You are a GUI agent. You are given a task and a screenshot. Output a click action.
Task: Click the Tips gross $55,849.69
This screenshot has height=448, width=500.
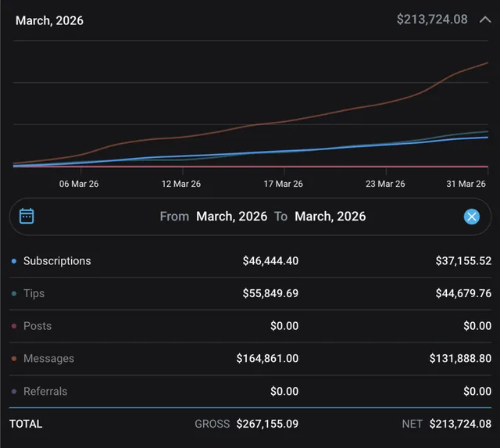(270, 293)
